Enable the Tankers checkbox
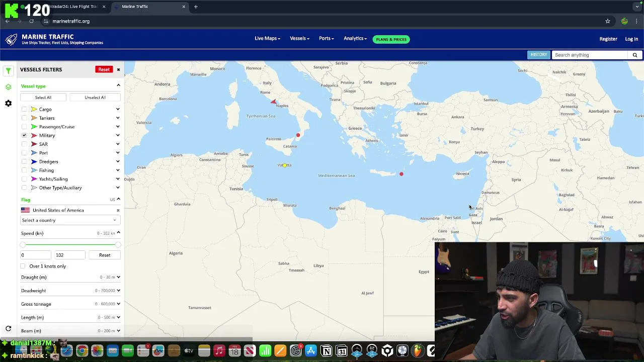 coord(24,118)
